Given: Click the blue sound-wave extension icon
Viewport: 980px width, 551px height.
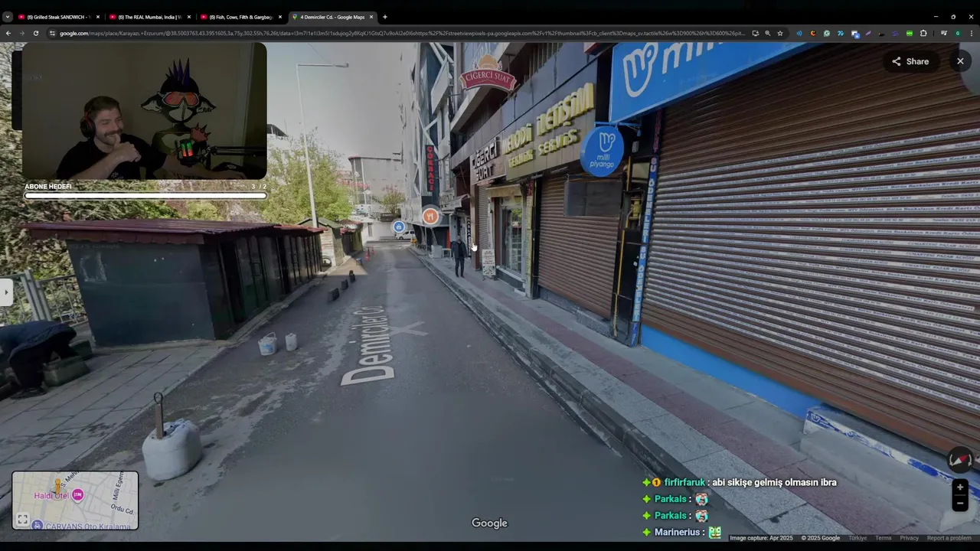Looking at the screenshot, I should (799, 33).
